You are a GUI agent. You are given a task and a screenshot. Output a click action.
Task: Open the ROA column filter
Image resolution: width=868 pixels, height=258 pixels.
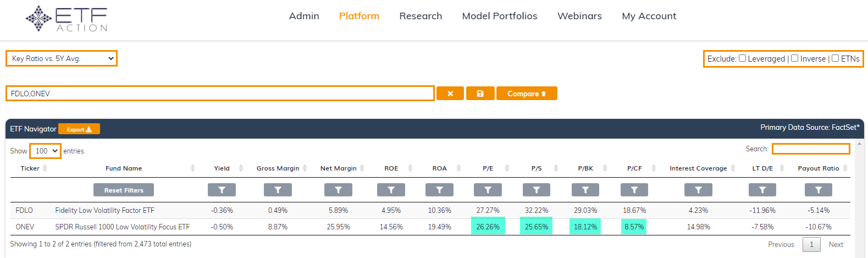(x=439, y=190)
